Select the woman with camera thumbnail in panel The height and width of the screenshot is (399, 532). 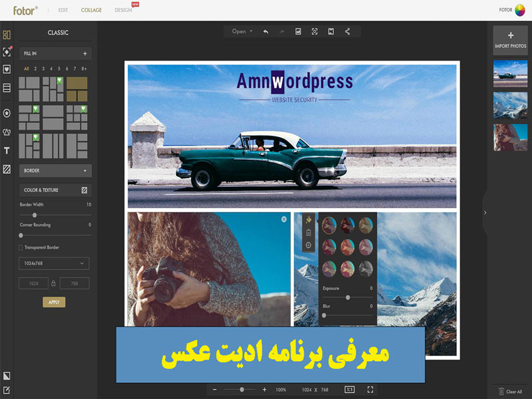coord(510,138)
